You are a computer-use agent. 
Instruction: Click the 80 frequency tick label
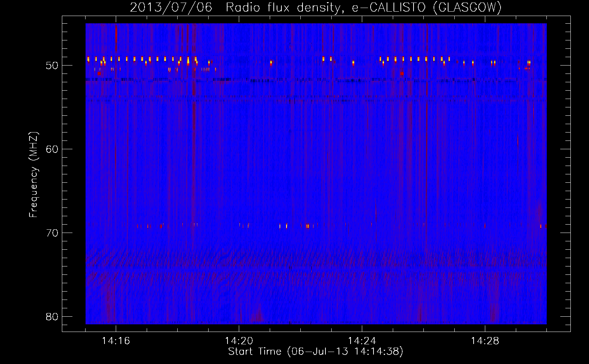tap(52, 317)
